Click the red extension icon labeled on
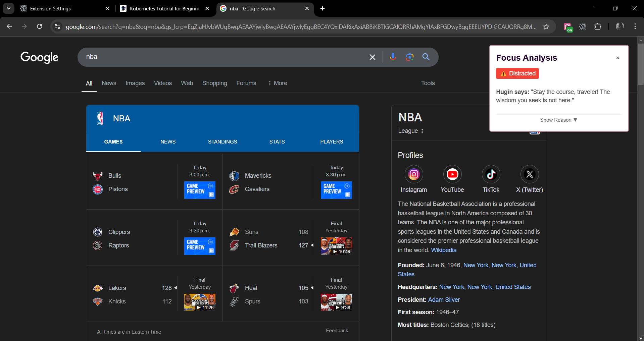This screenshot has width=644, height=341. 568,27
